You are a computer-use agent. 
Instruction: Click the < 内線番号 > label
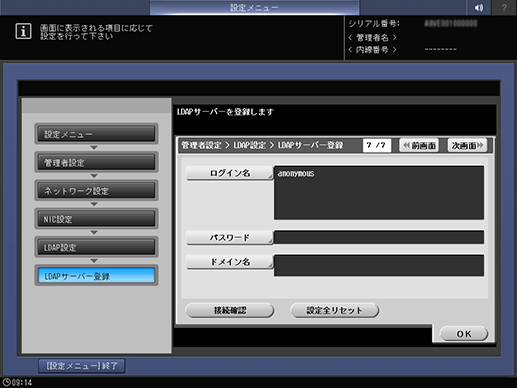pyautogui.click(x=372, y=50)
